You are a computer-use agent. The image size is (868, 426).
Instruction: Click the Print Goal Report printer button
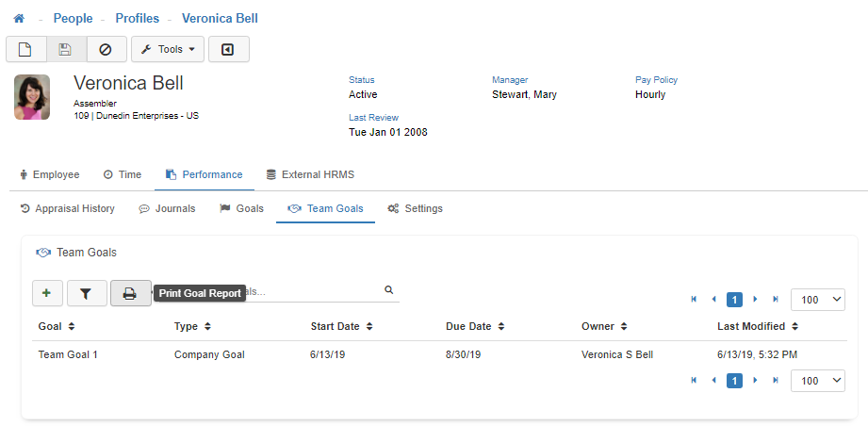coord(130,294)
